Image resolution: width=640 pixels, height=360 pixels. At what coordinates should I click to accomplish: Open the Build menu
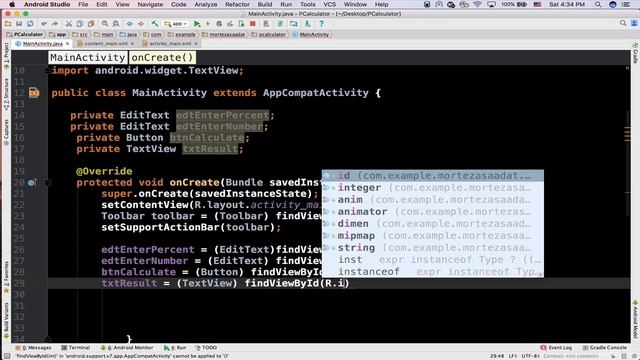(x=264, y=4)
